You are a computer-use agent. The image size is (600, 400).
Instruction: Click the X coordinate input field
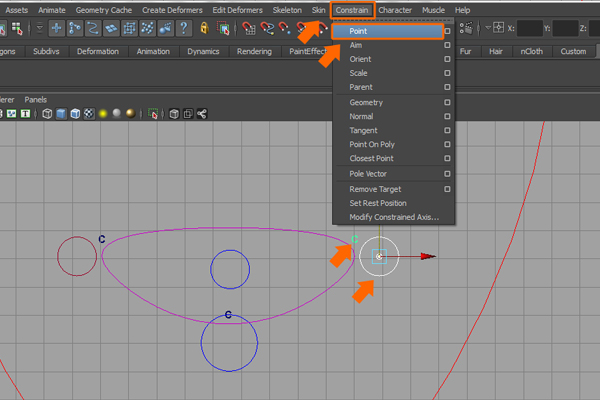coord(530,28)
